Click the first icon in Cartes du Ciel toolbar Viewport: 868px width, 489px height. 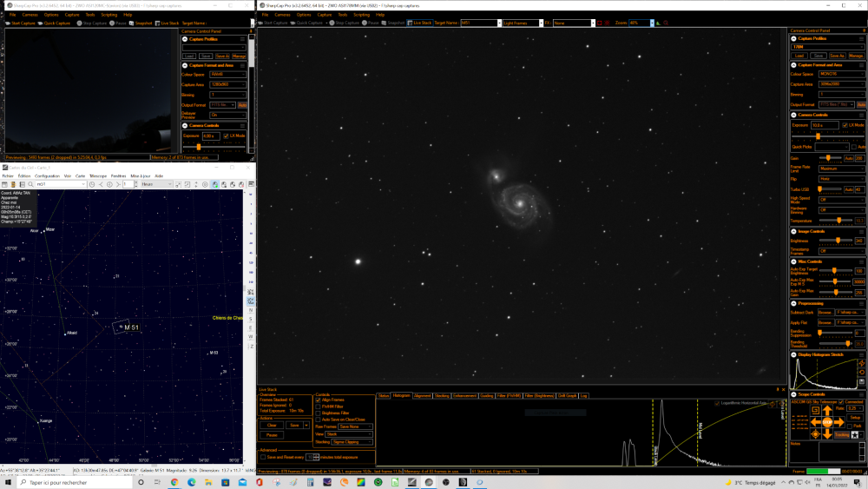[x=4, y=184]
